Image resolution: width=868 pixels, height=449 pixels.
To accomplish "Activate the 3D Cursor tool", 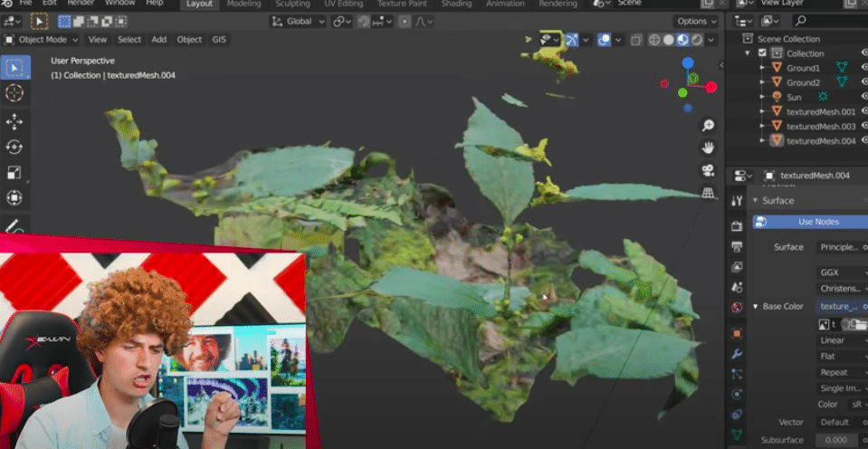I will 14,93.
